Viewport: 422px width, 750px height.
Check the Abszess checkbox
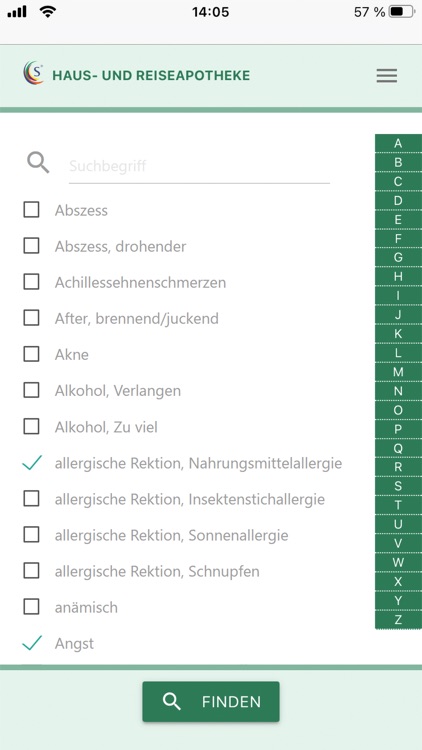[x=32, y=210]
